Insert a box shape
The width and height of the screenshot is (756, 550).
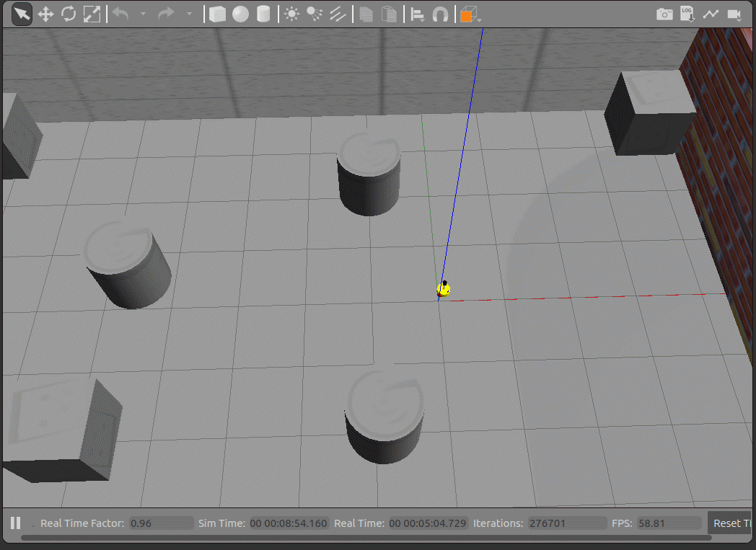(217, 14)
